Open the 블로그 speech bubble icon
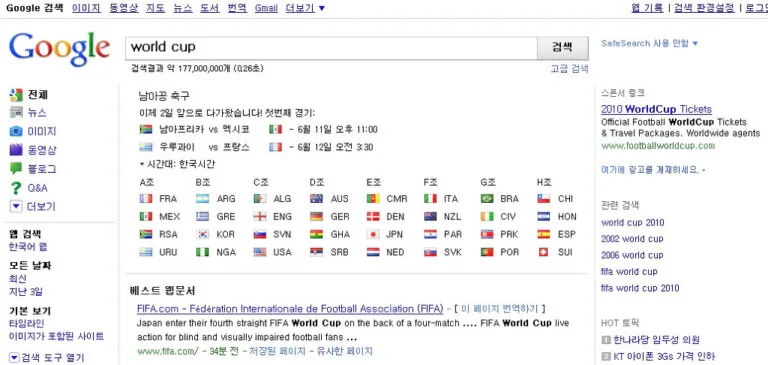Screen dimensions: 768x365 point(16,169)
